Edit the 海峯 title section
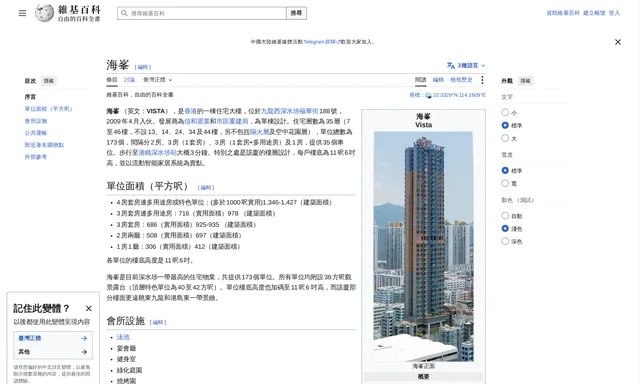Image resolution: width=640 pixels, height=384 pixels. click(142, 67)
